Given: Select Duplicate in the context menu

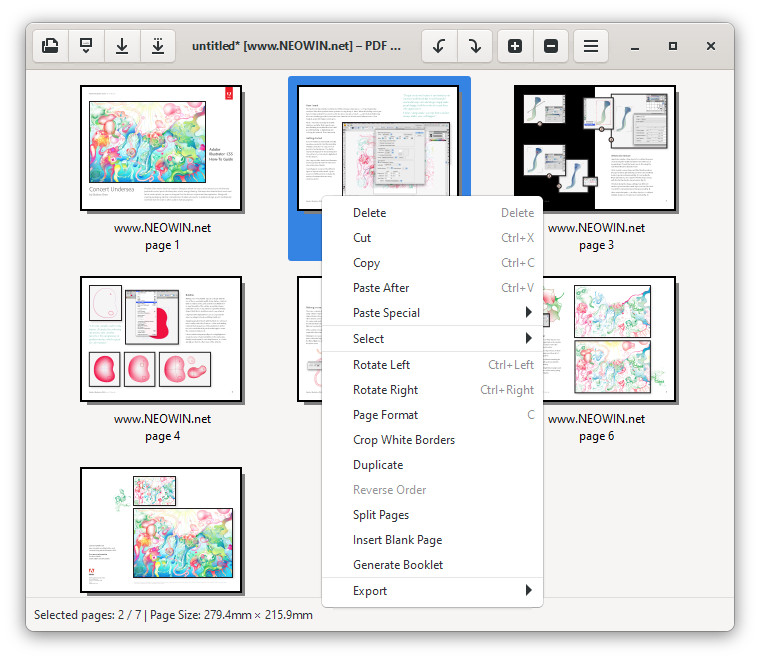Looking at the screenshot, I should (378, 465).
